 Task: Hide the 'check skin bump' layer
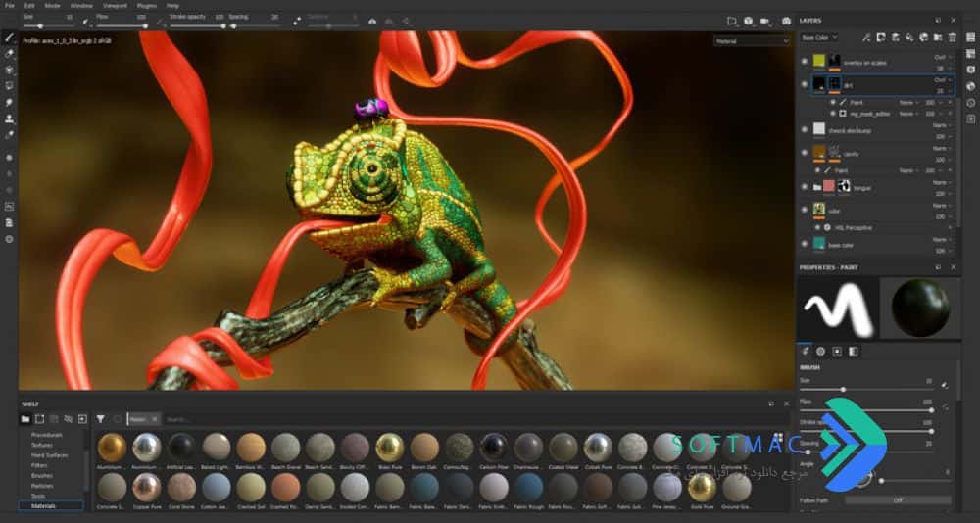pos(805,130)
